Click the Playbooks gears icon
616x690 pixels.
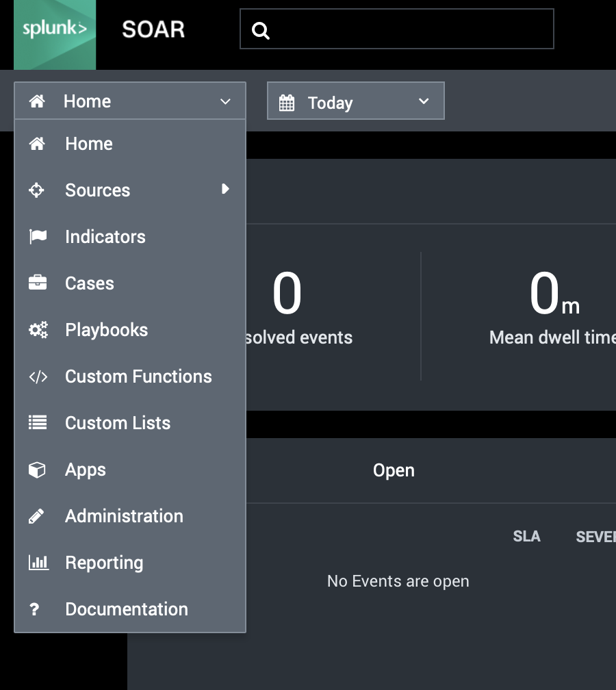[38, 330]
